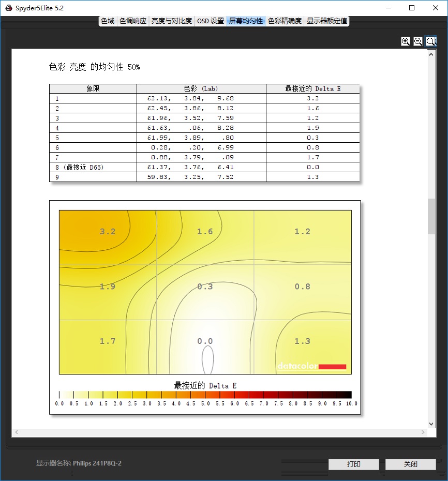Click the horizontal scrollbar left arrow

coord(17,432)
